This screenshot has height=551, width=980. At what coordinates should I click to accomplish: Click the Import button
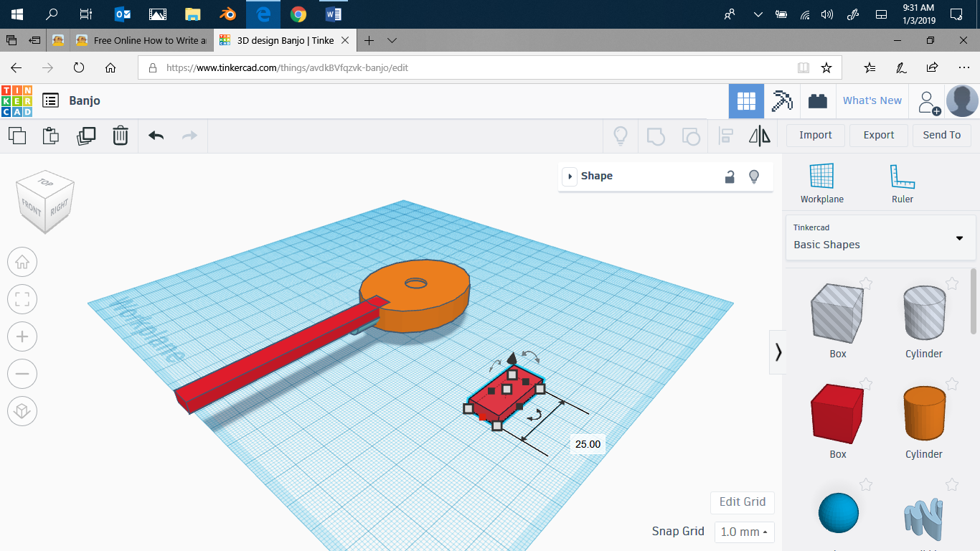(x=816, y=135)
